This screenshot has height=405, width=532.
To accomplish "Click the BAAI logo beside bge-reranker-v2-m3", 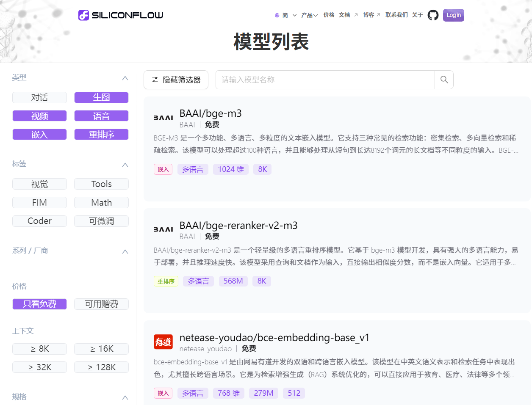I will click(x=163, y=230).
